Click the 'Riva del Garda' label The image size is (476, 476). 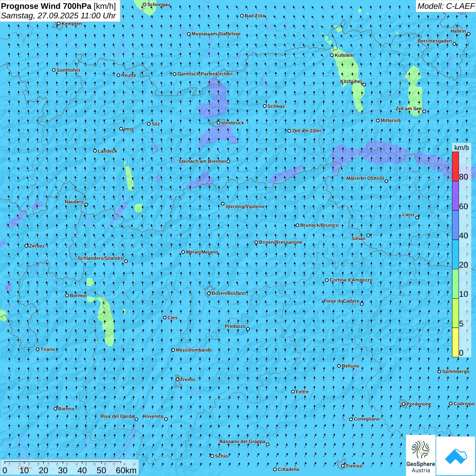[x=117, y=416]
